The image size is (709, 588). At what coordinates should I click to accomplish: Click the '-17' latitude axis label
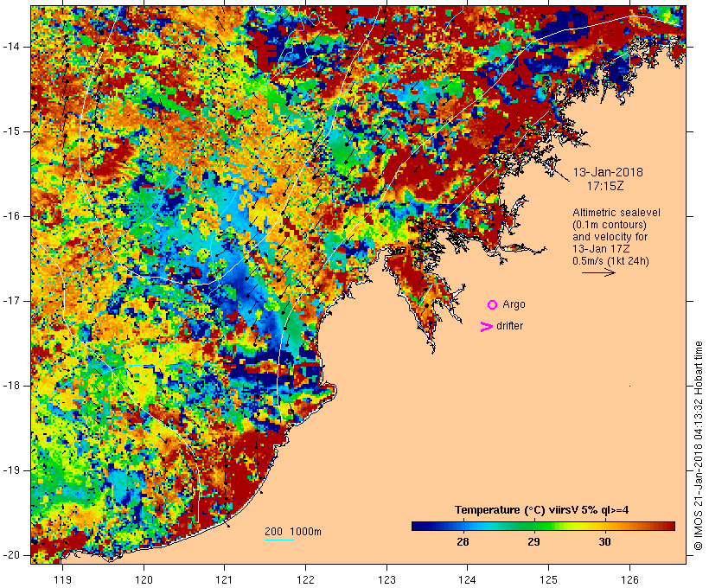[11, 301]
